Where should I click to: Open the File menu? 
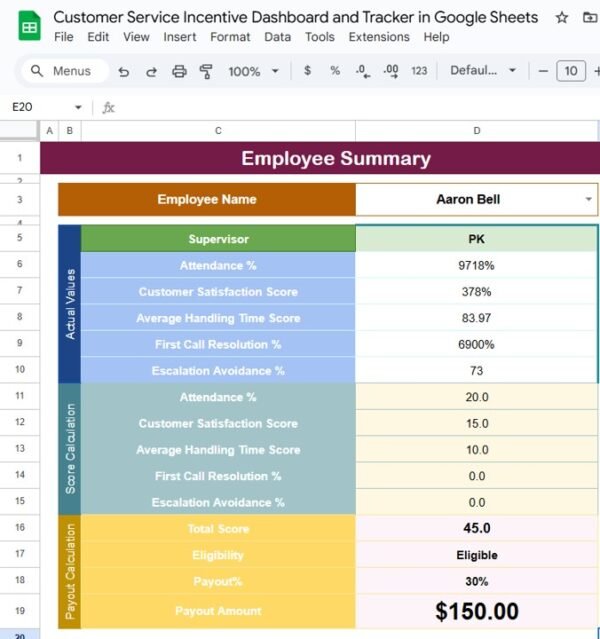(64, 37)
